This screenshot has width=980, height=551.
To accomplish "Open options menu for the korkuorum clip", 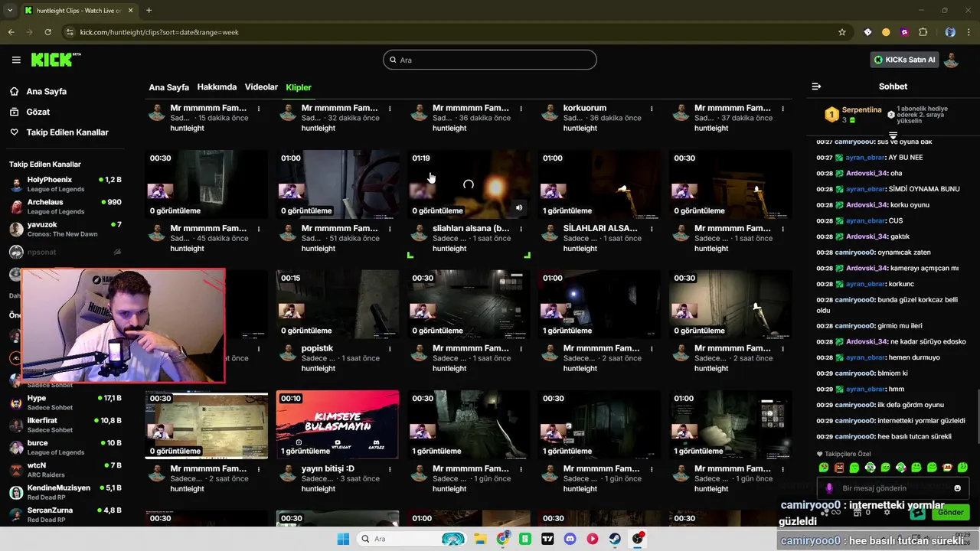I will [652, 109].
